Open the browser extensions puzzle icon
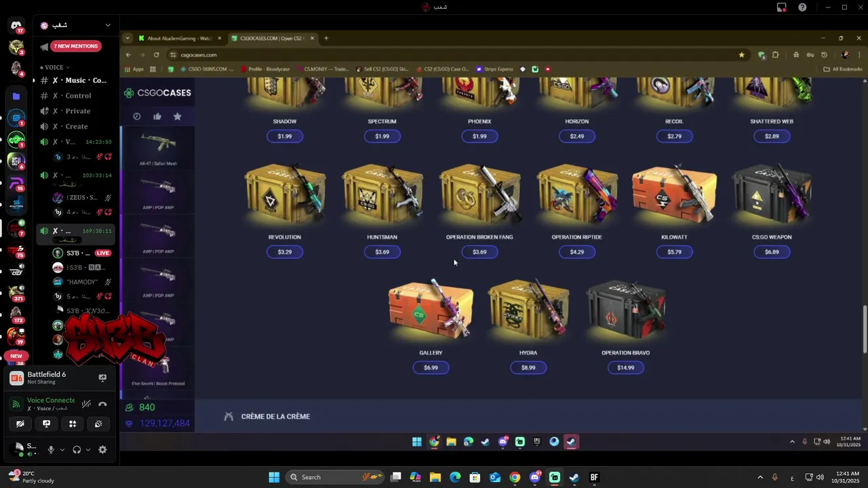The height and width of the screenshot is (488, 868). [x=775, y=55]
